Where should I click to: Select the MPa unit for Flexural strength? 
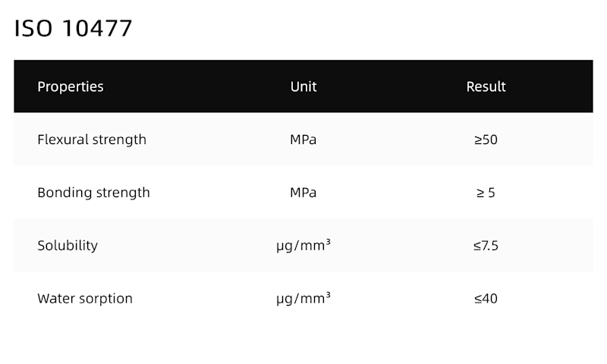303,140
